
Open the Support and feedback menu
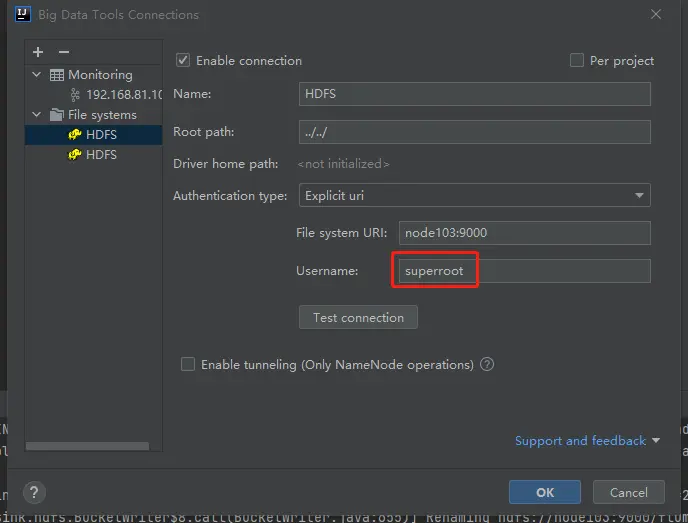pos(587,441)
